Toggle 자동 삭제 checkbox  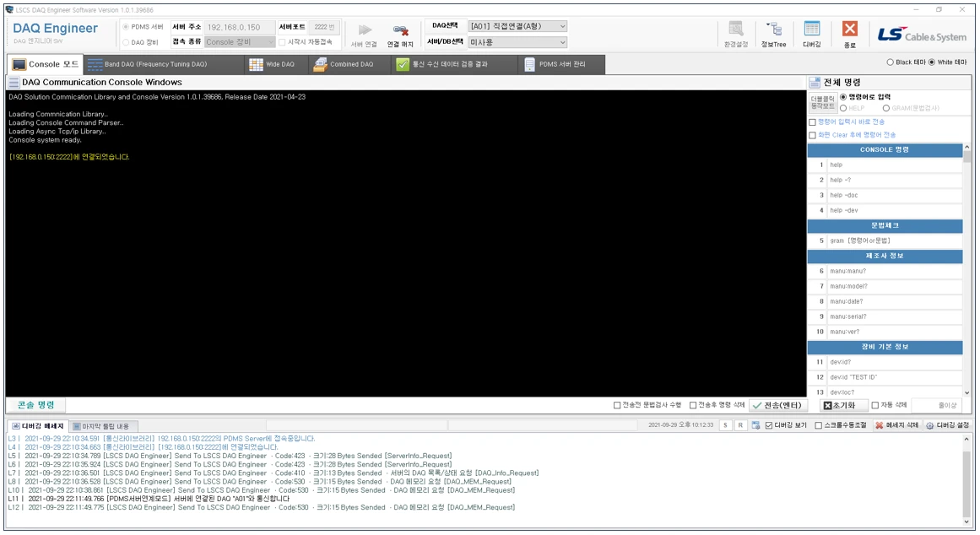875,406
